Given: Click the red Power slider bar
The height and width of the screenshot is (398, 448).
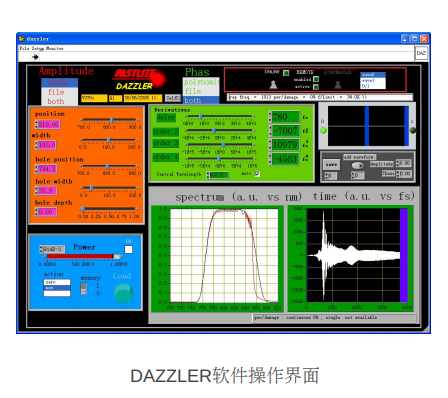Looking at the screenshot, I should [x=80, y=256].
